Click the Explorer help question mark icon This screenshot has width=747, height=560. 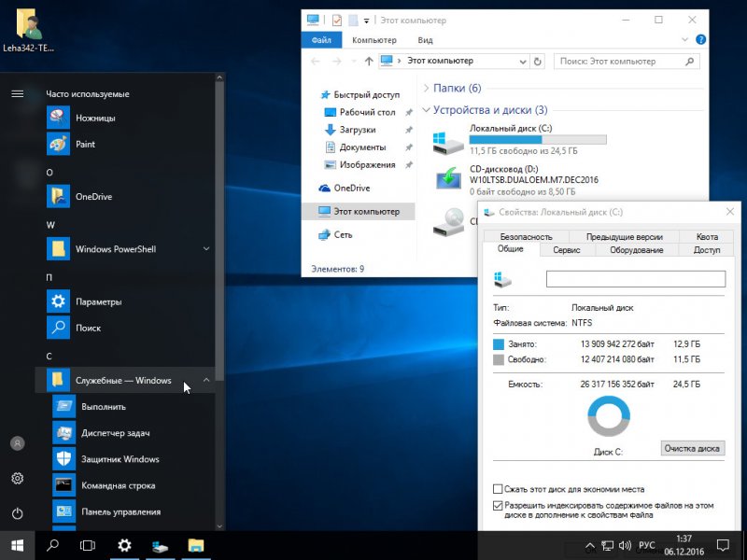point(700,39)
